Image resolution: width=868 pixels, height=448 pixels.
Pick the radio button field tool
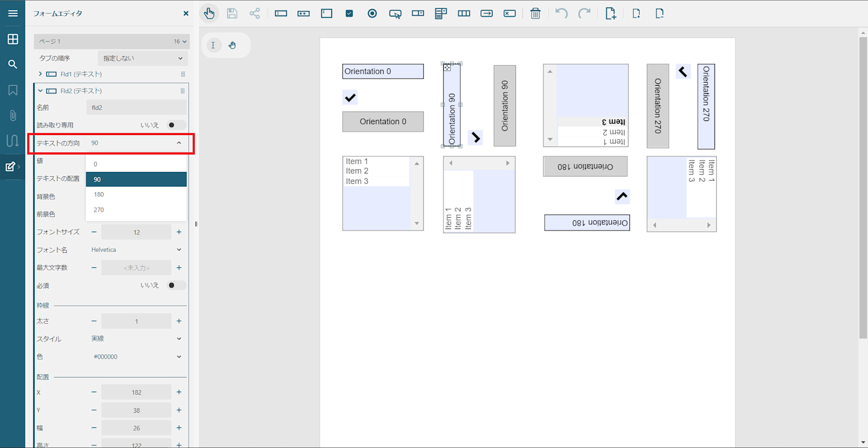coord(372,14)
